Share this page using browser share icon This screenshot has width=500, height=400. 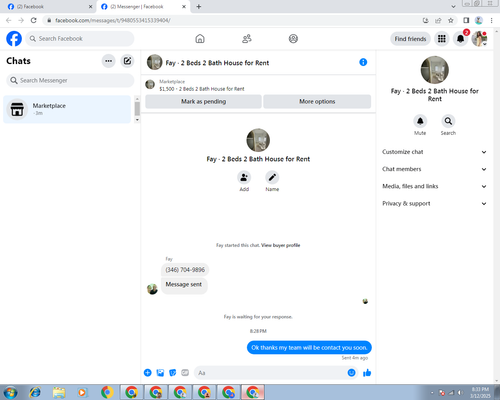click(438, 20)
